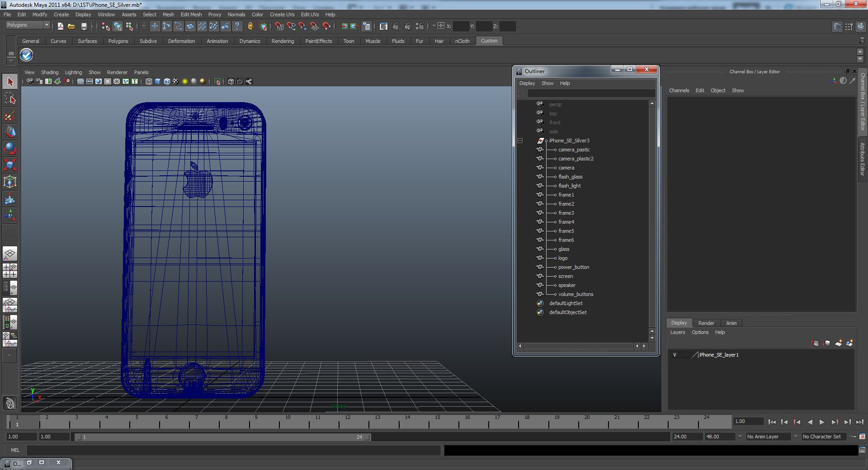The image size is (868, 470).
Task: Go to start of playback range
Action: pyautogui.click(x=772, y=422)
